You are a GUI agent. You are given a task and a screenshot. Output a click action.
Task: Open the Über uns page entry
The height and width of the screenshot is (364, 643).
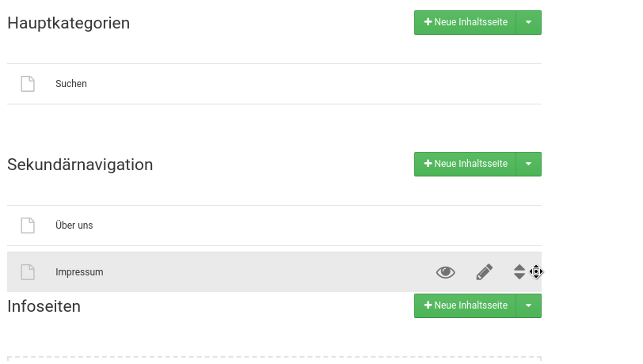coord(74,226)
